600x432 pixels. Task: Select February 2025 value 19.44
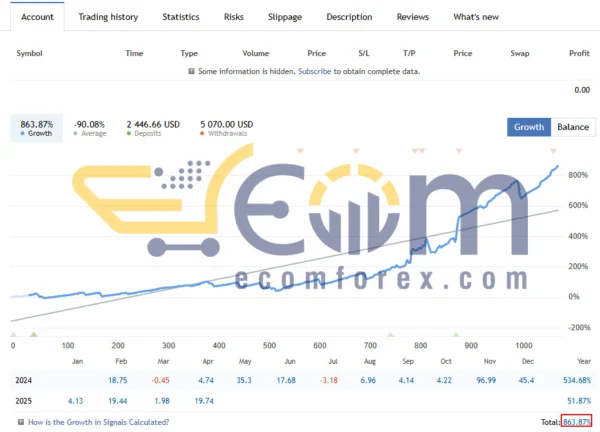[x=117, y=401]
